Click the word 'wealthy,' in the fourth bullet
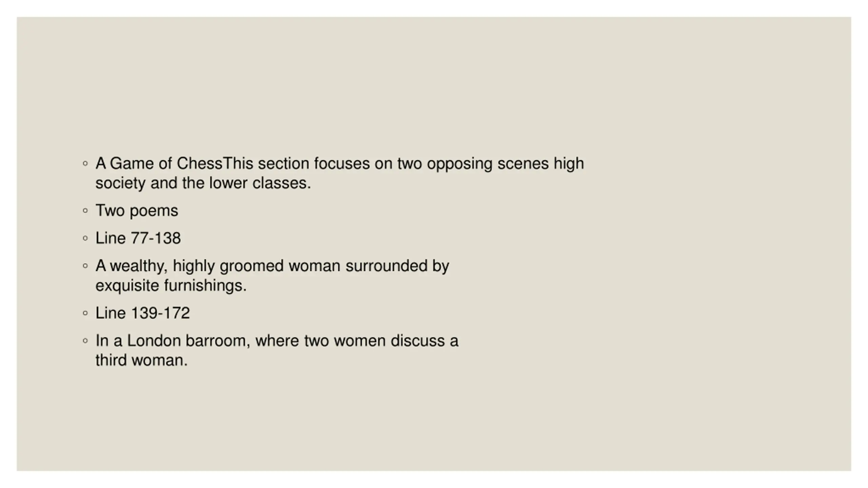868x488 pixels. [x=139, y=266]
